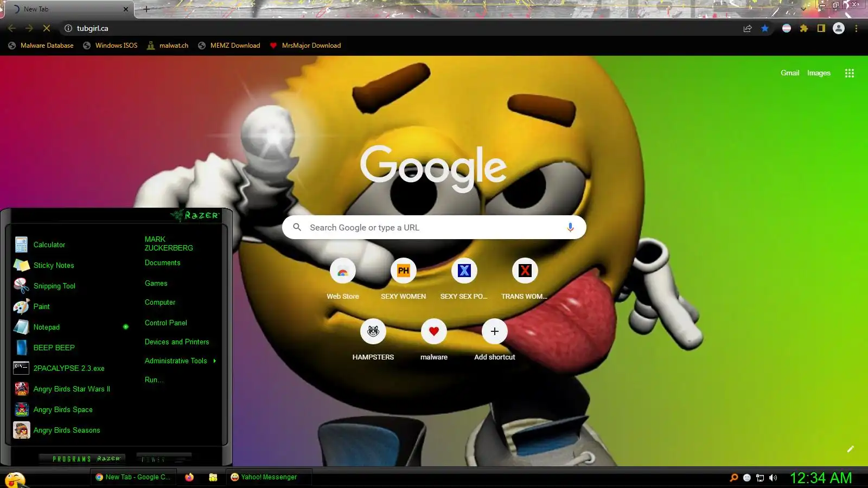868x488 pixels.
Task: Open the Extensions puzzle piece icon
Action: pos(804,28)
